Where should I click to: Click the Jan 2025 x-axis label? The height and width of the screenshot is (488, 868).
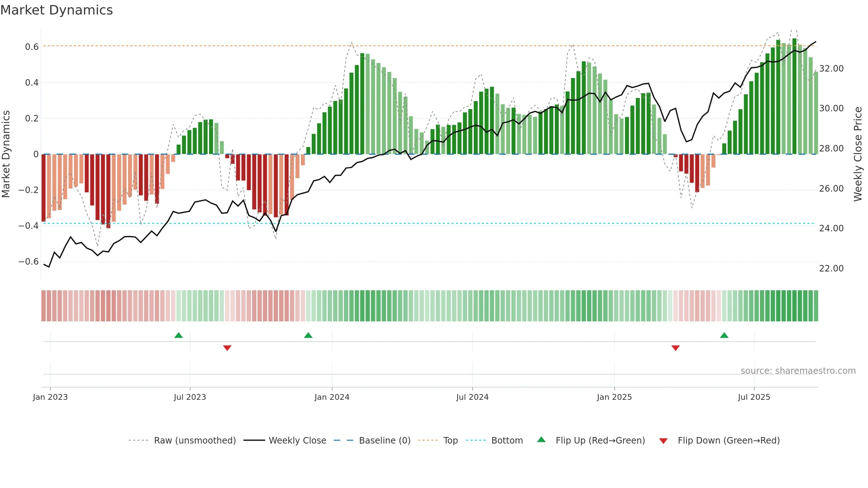[614, 397]
